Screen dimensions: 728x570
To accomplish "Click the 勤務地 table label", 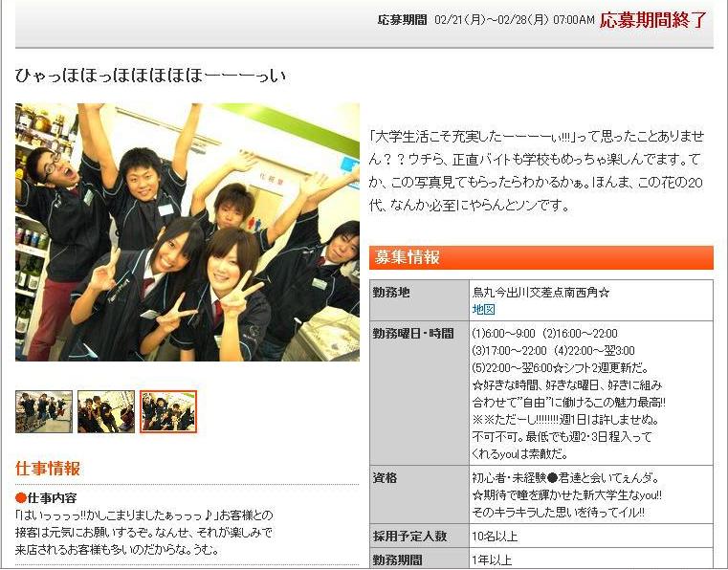I will [391, 292].
